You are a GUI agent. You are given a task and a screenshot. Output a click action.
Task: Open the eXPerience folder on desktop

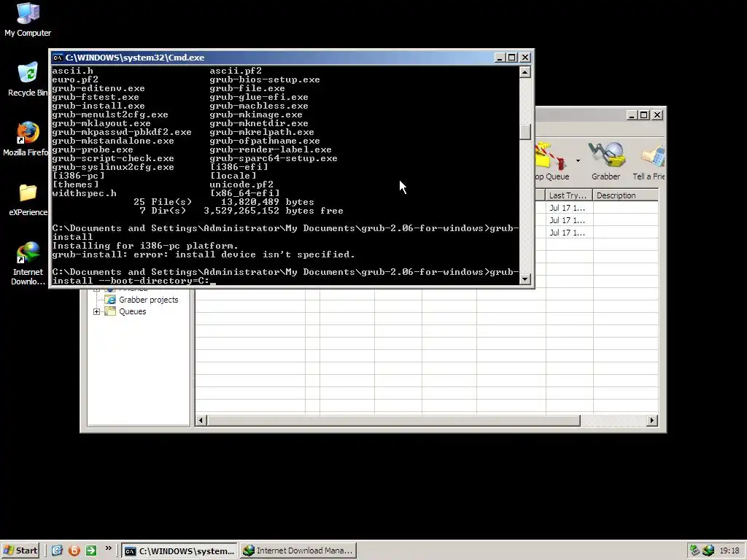[x=28, y=199]
